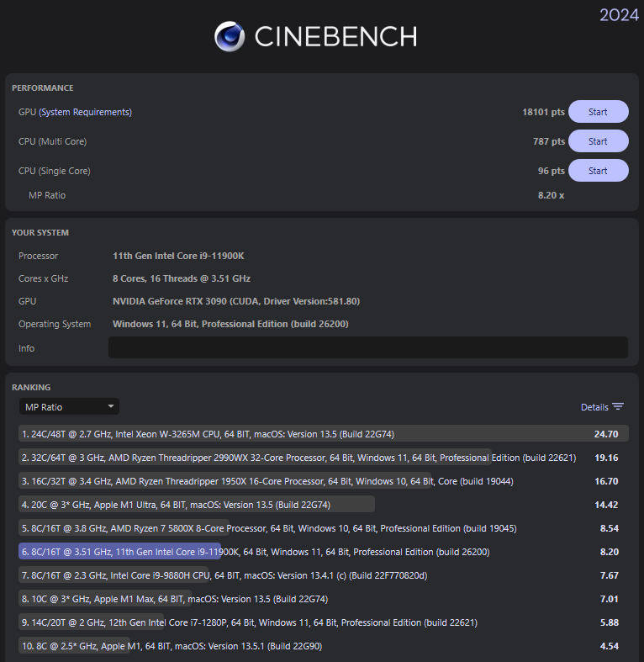Click into the Info text field
This screenshot has height=662, width=644.
tap(368, 347)
